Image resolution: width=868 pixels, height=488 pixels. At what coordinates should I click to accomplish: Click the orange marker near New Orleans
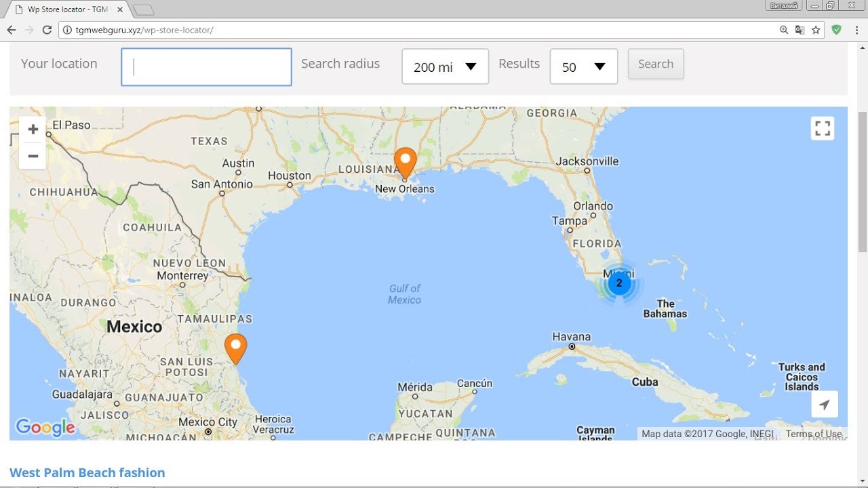[405, 163]
